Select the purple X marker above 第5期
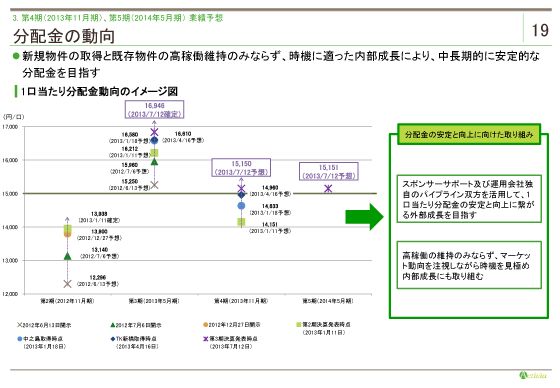This screenshot has height=388, width=560. click(x=328, y=188)
